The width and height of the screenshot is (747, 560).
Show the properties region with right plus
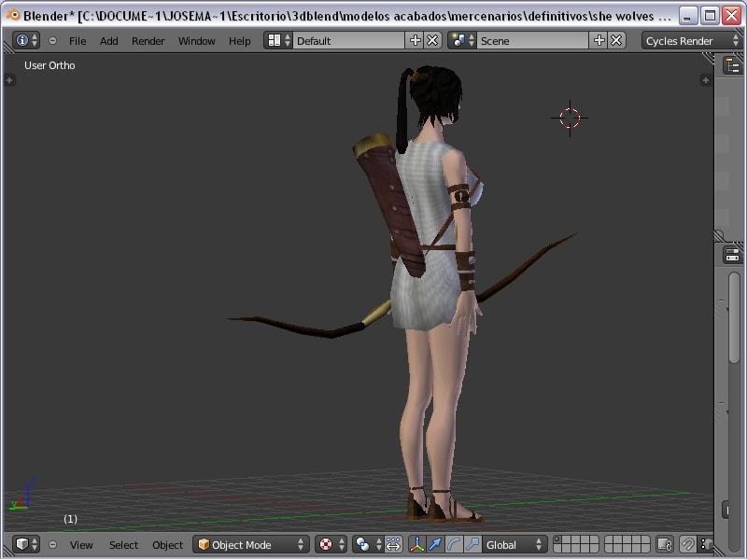pos(706,80)
